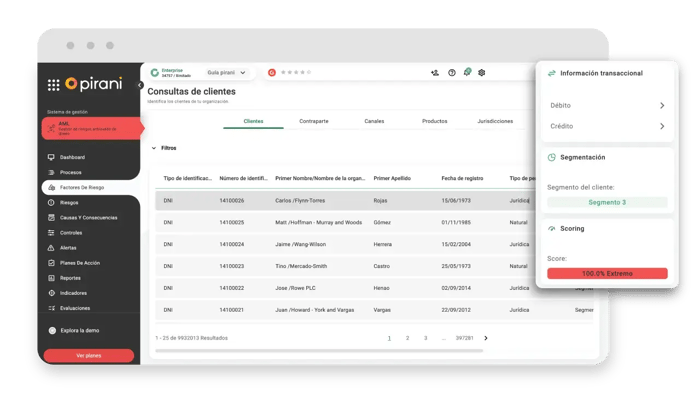Image resolution: width=700 pixels, height=393 pixels.
Task: Jump to last page 397281
Action: tap(464, 338)
